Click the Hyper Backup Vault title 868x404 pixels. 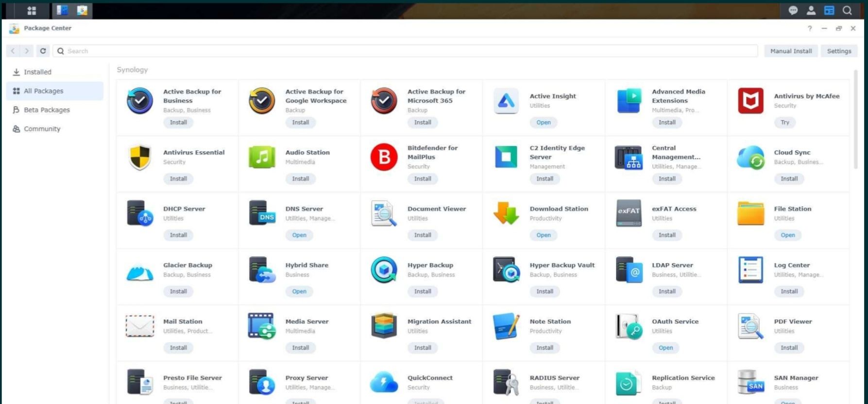pos(562,265)
